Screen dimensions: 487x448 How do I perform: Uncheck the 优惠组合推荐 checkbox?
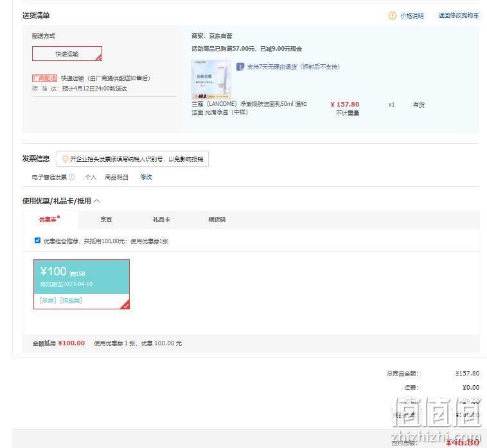37,241
